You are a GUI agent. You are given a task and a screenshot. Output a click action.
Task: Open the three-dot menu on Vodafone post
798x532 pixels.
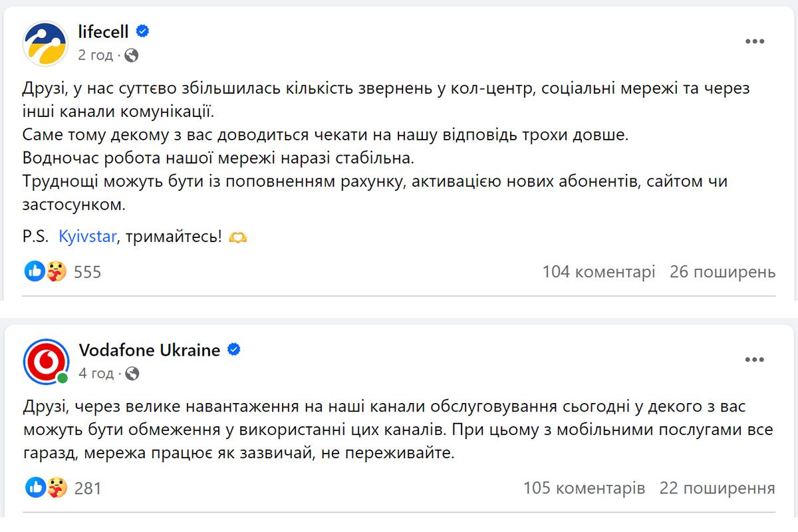[x=755, y=359]
